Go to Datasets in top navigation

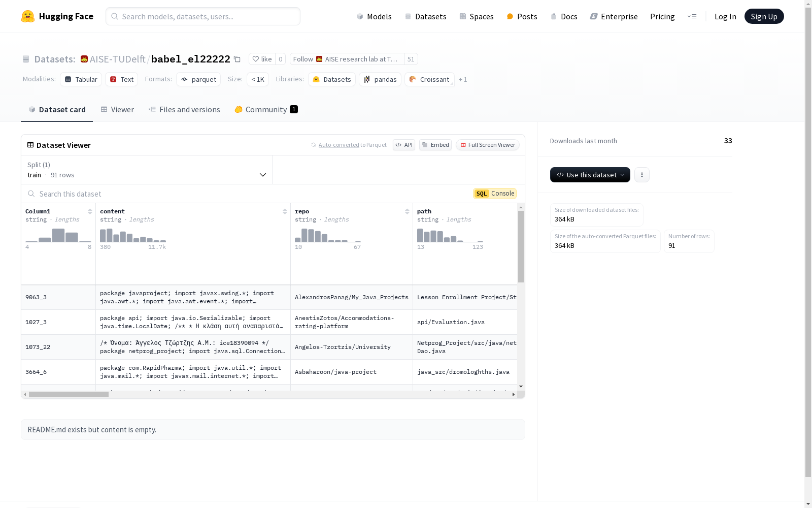click(425, 16)
